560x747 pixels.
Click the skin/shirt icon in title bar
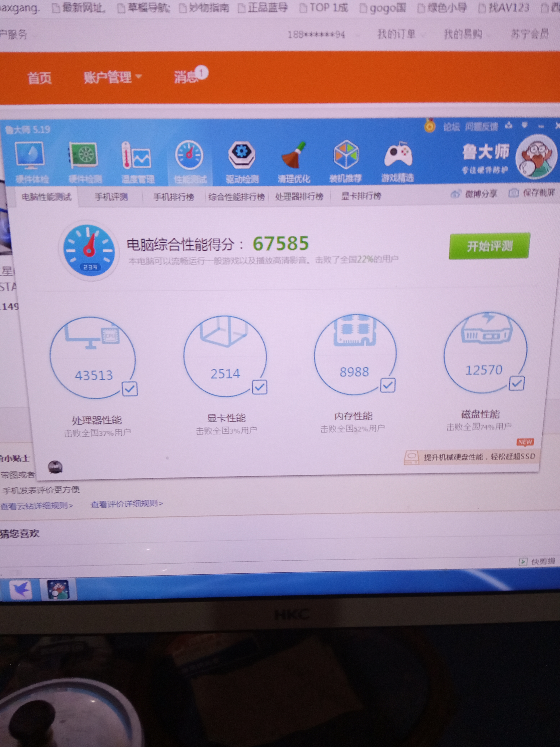pos(509,126)
